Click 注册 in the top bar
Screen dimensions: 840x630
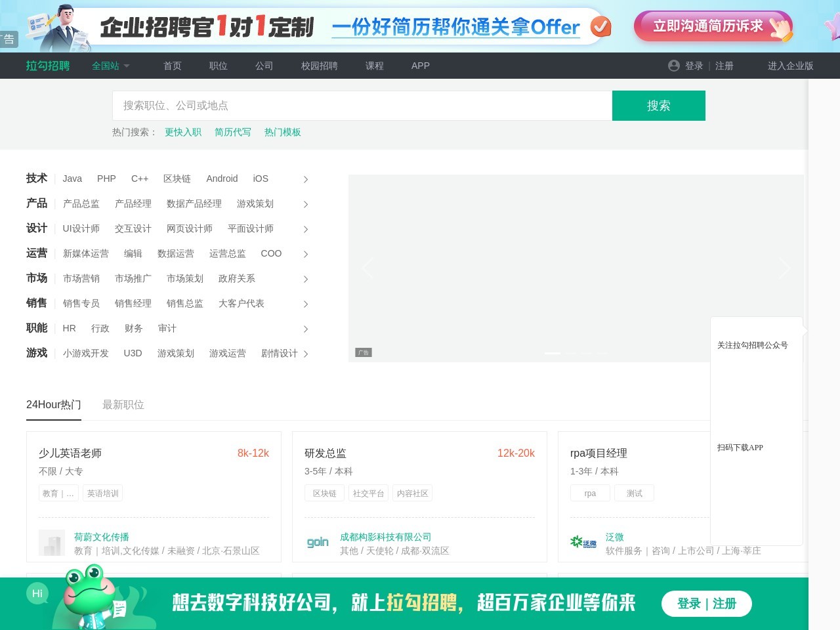pyautogui.click(x=724, y=66)
